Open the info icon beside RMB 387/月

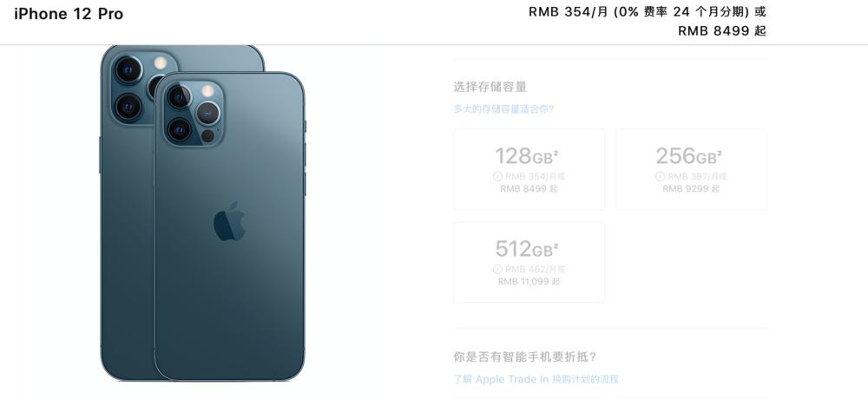click(660, 177)
